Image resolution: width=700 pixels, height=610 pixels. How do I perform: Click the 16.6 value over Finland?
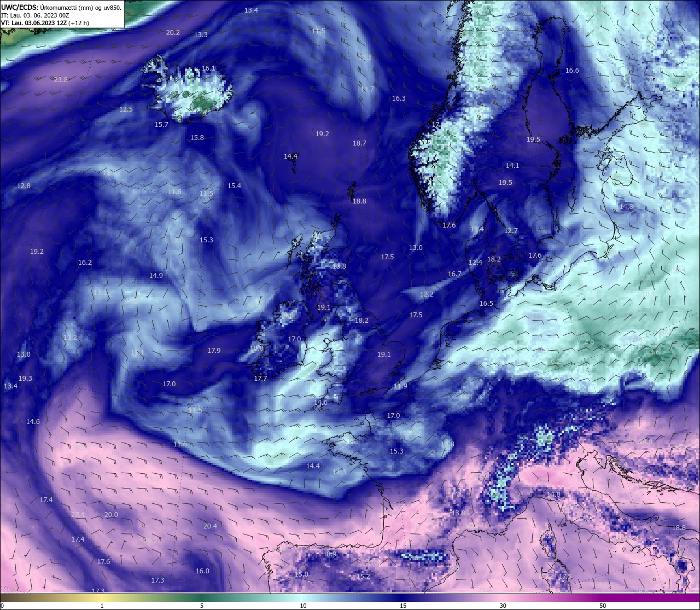pyautogui.click(x=572, y=71)
